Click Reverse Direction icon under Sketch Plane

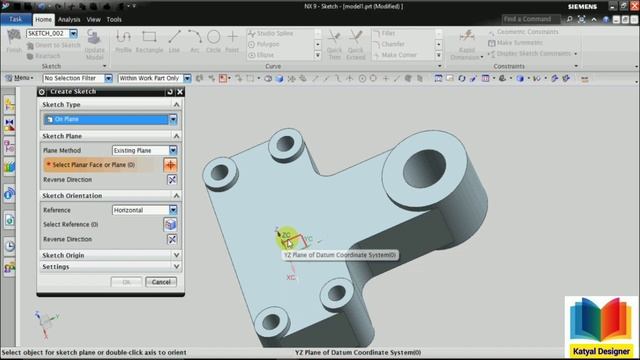(172, 180)
